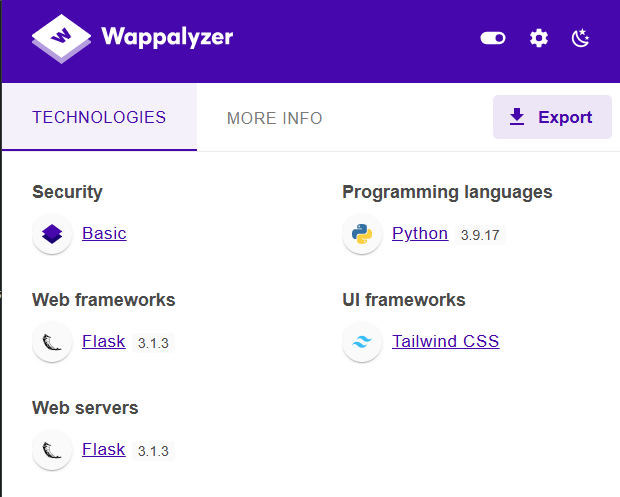
Task: Toggle the extension enable switch
Action: pyautogui.click(x=493, y=38)
